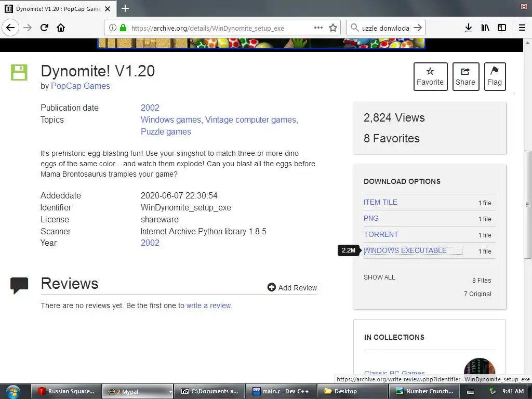The height and width of the screenshot is (399, 532).
Task: Download the TORRENT option
Action: (381, 234)
